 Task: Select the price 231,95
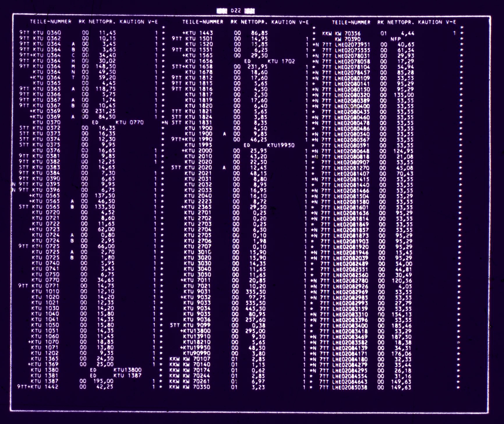(257, 67)
